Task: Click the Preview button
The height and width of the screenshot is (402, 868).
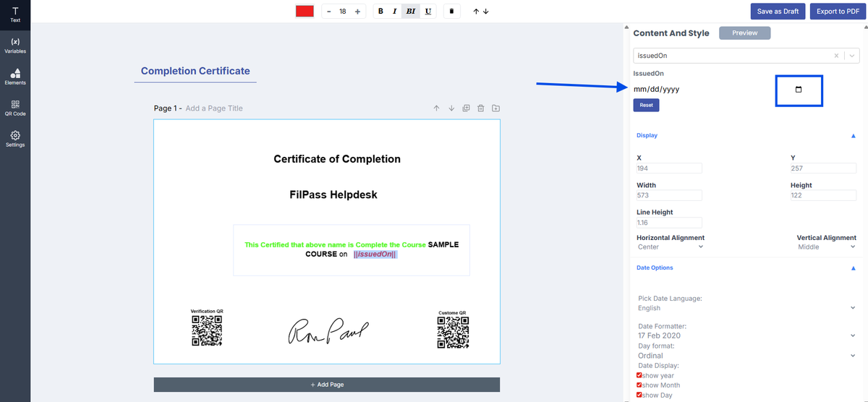Action: pyautogui.click(x=744, y=33)
